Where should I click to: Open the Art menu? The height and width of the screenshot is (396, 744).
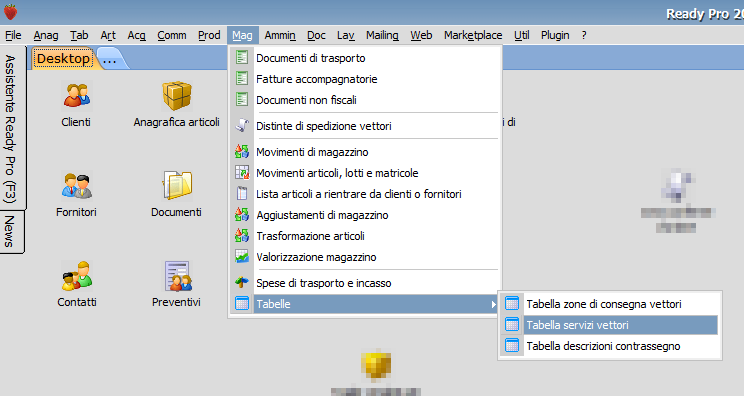[x=108, y=35]
